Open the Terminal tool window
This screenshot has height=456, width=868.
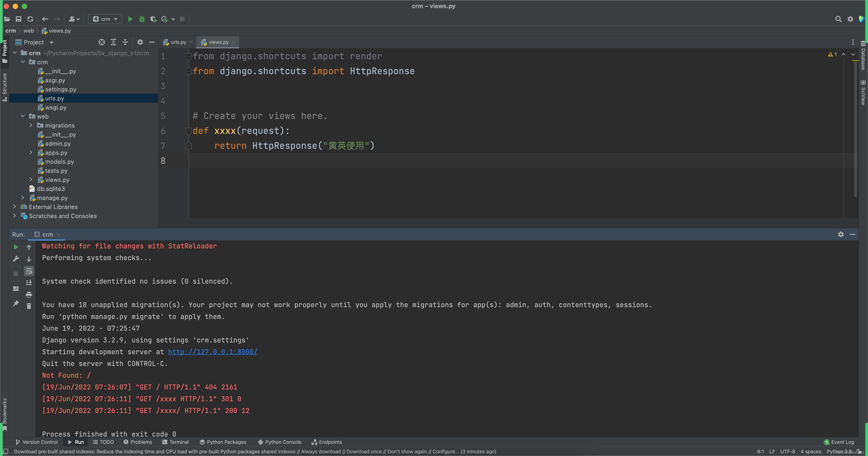[x=175, y=442]
